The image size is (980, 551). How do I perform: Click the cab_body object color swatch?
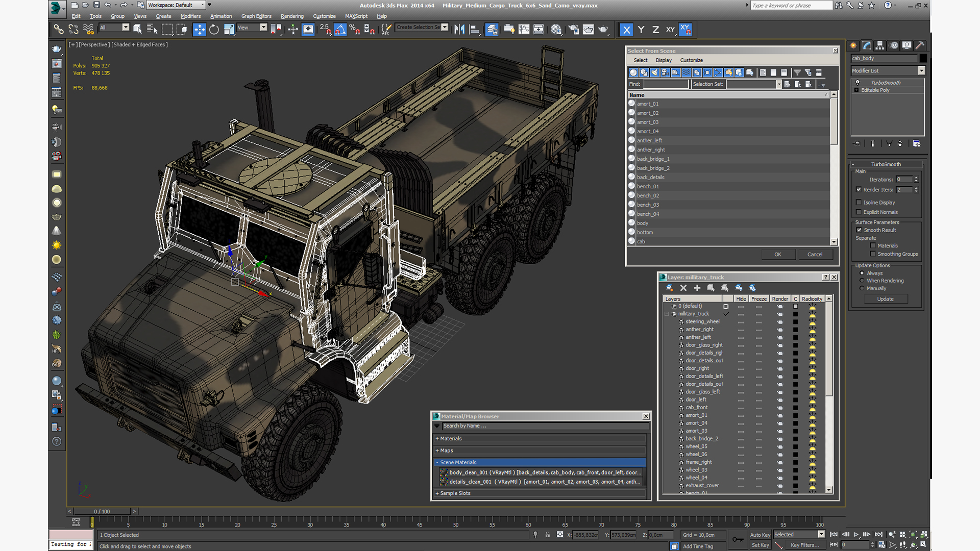pyautogui.click(x=923, y=58)
